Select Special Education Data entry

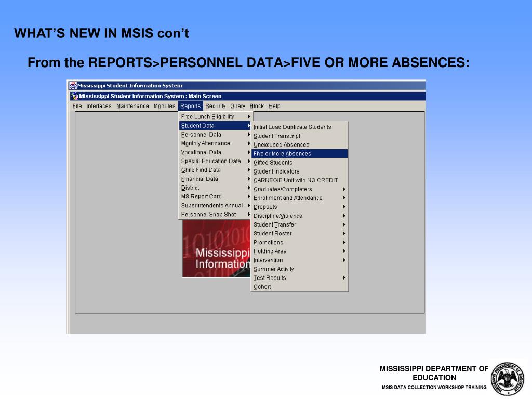pyautogui.click(x=215, y=161)
